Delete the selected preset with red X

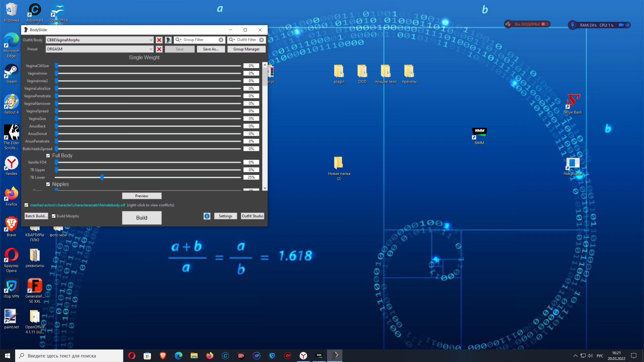159,49
